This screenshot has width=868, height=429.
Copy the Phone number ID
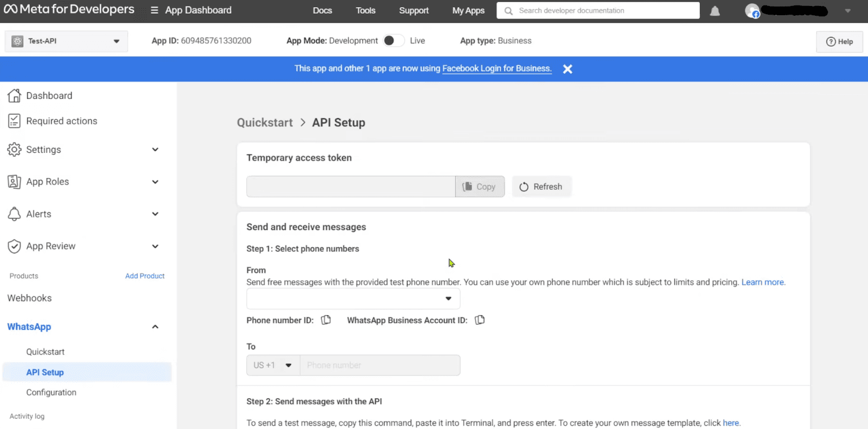click(x=326, y=320)
